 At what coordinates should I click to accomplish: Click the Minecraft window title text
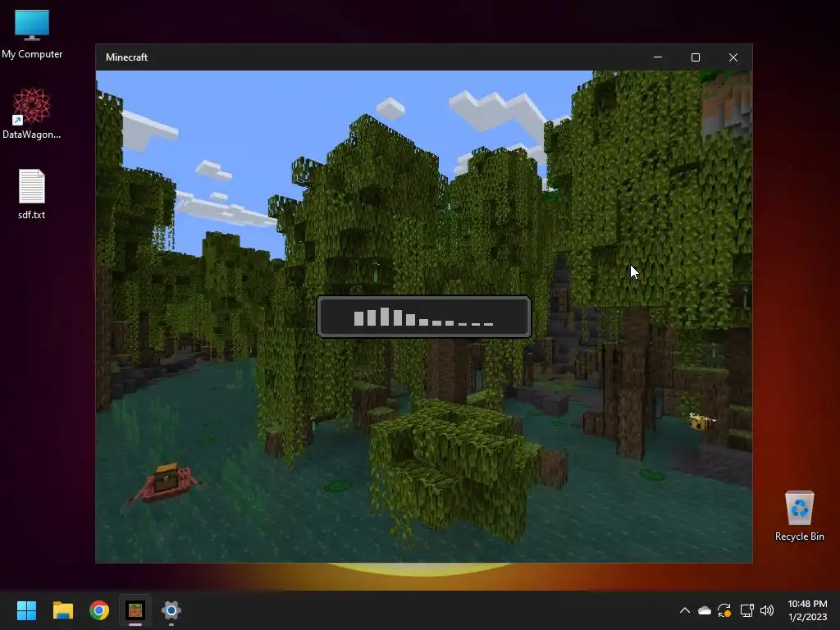pos(126,57)
